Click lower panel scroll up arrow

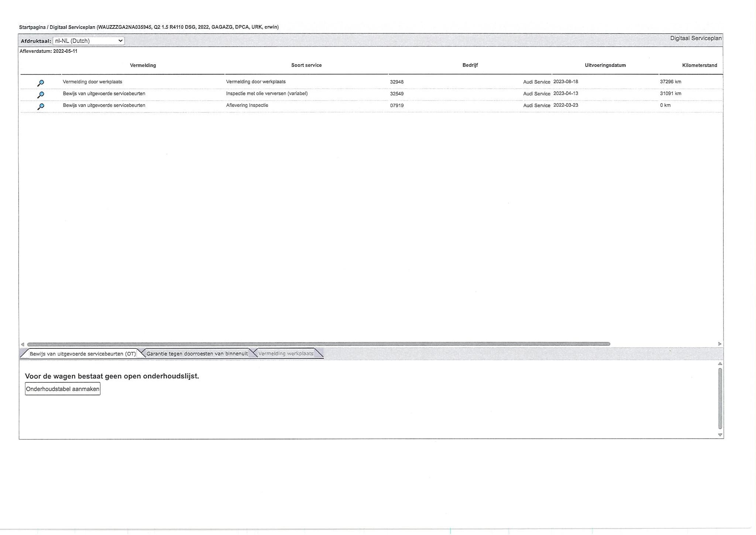click(720, 364)
